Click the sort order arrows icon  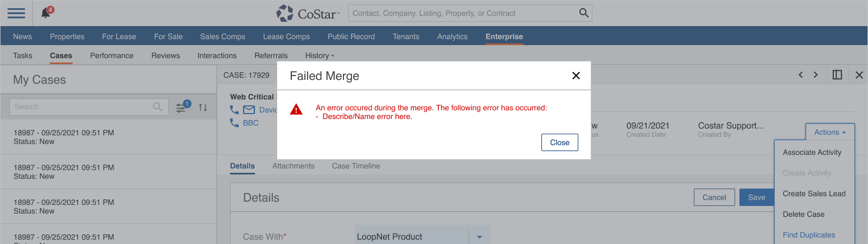(203, 108)
